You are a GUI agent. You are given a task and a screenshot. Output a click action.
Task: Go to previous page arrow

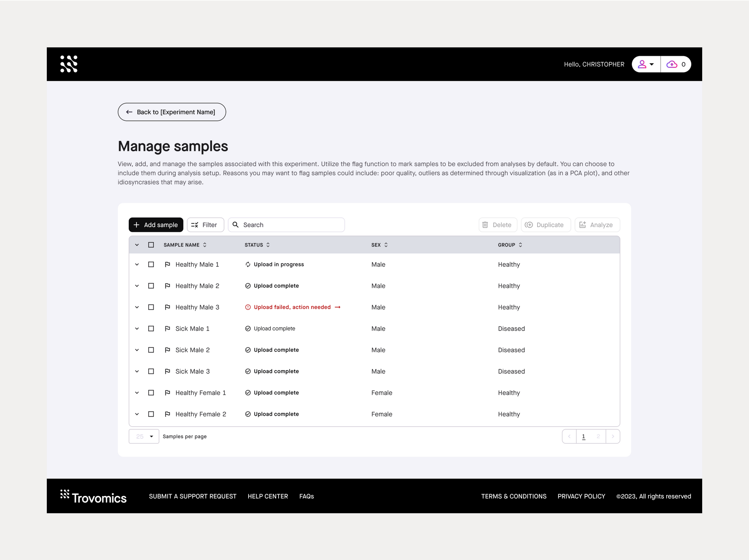pos(569,436)
